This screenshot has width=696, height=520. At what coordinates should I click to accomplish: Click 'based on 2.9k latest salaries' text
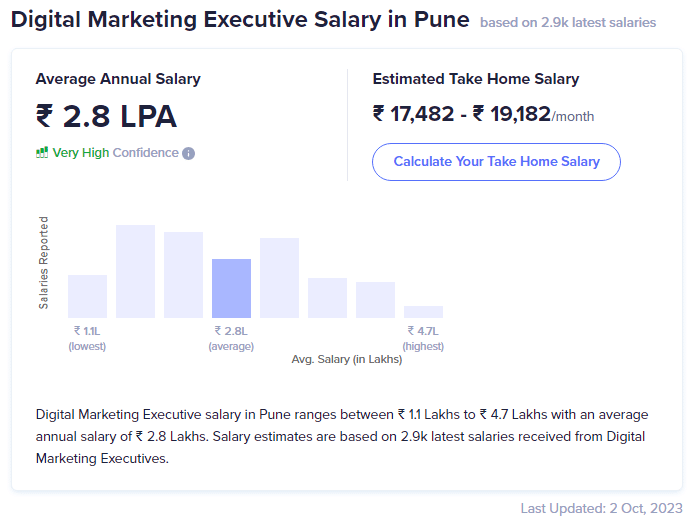568,22
